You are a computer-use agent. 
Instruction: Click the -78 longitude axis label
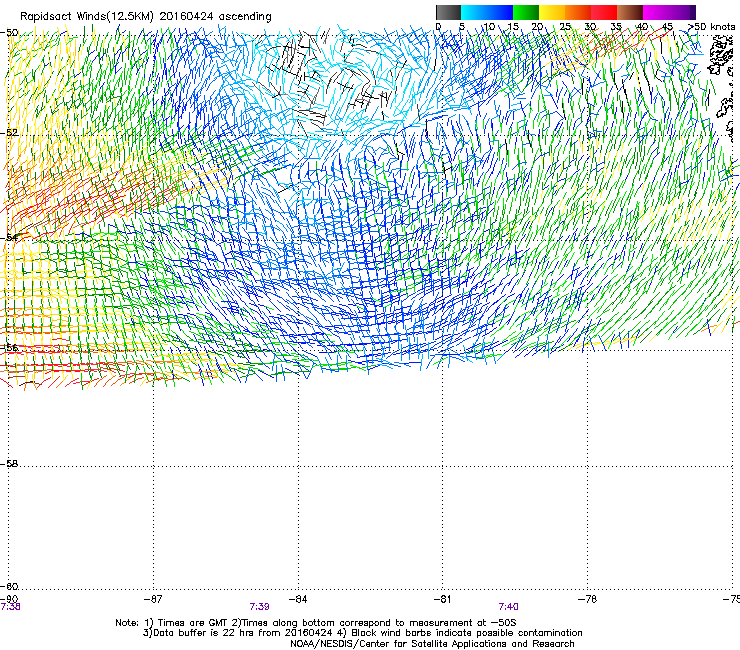[587, 599]
